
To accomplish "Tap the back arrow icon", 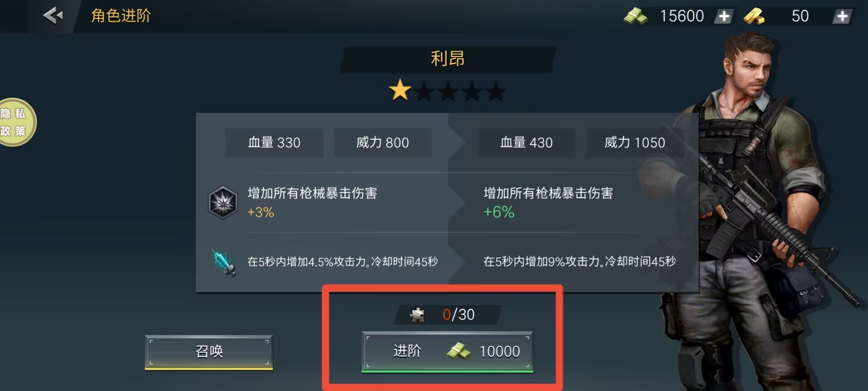I will [x=53, y=16].
